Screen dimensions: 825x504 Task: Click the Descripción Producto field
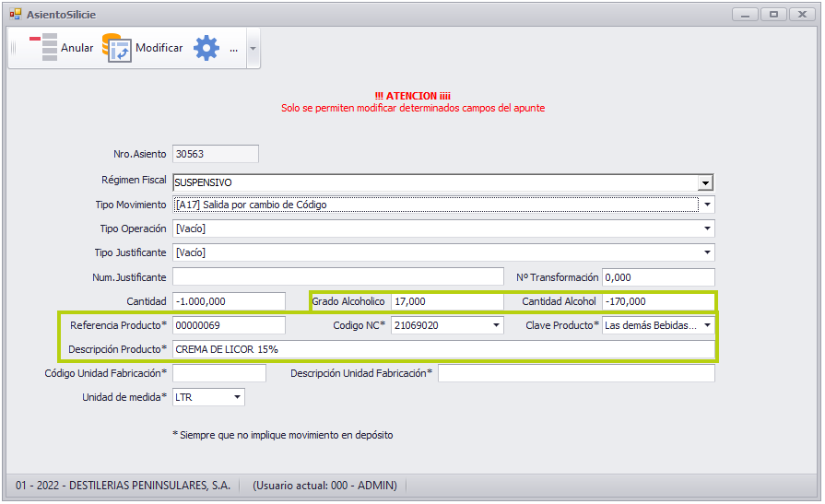443,349
